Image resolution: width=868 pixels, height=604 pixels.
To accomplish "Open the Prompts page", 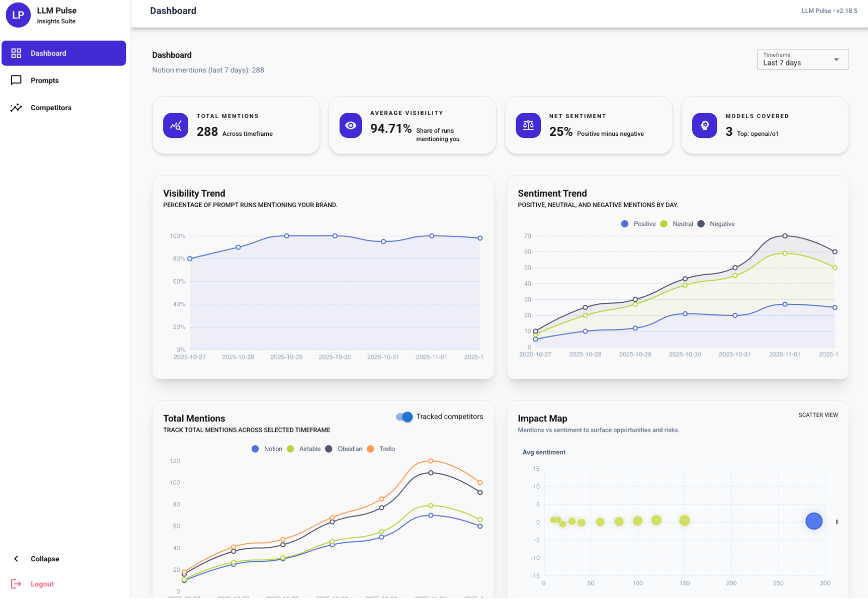I will (45, 81).
